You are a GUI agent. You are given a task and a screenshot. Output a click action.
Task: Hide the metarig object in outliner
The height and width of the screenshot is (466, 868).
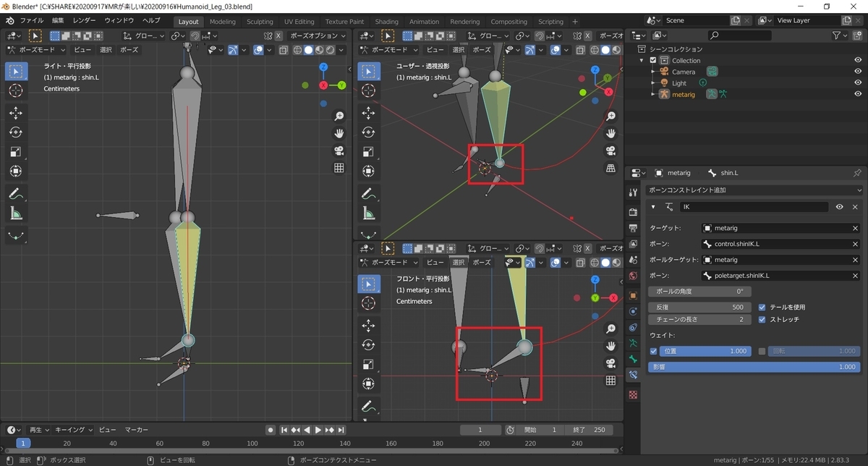(x=857, y=95)
